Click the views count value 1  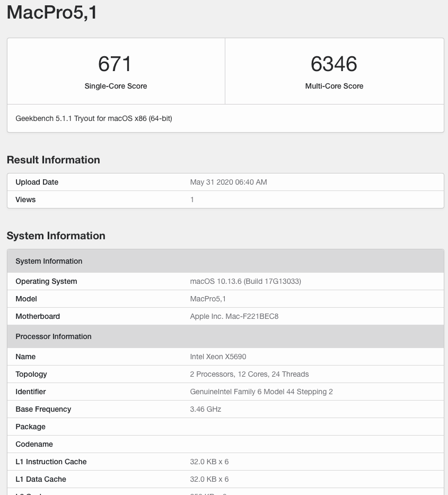pyautogui.click(x=192, y=199)
